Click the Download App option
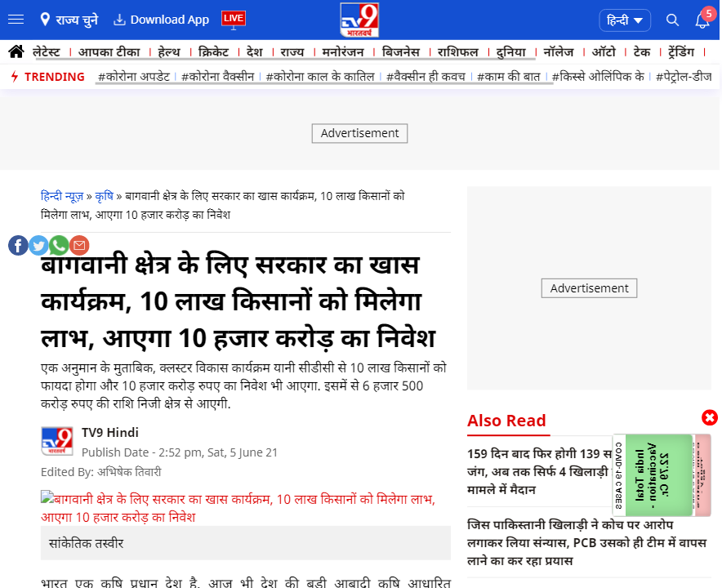722x588 pixels. click(x=160, y=20)
